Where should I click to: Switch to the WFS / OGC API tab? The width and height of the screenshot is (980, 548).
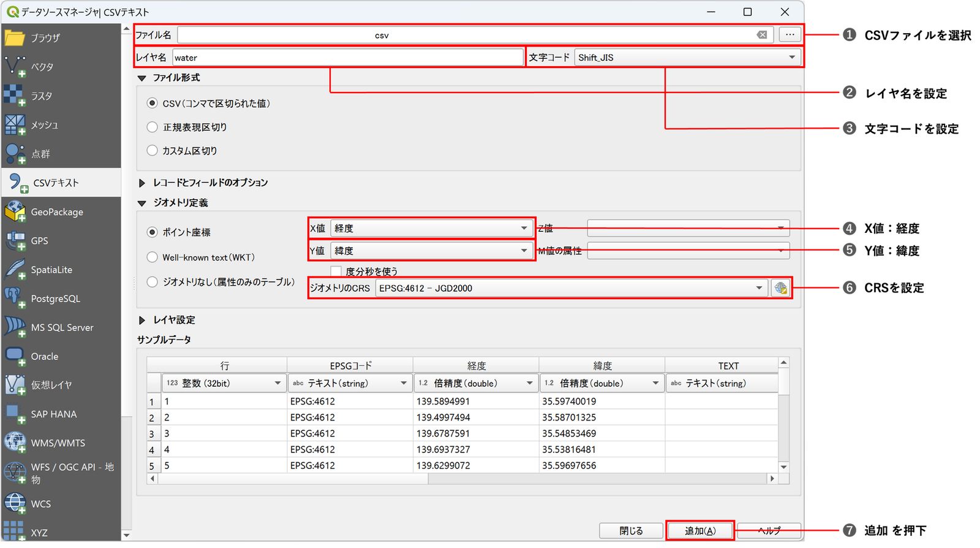61,473
